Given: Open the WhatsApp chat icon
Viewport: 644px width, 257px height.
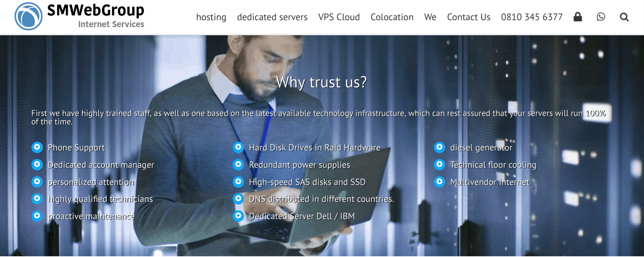Looking at the screenshot, I should [x=601, y=17].
